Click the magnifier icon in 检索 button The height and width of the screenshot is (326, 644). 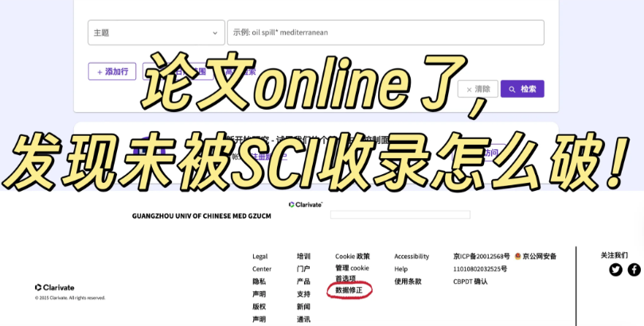(x=512, y=89)
